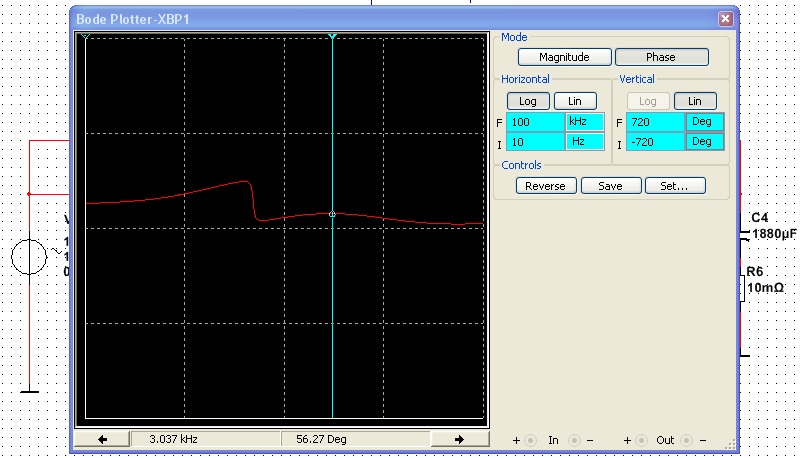Click the Reverse control button

coord(546,186)
